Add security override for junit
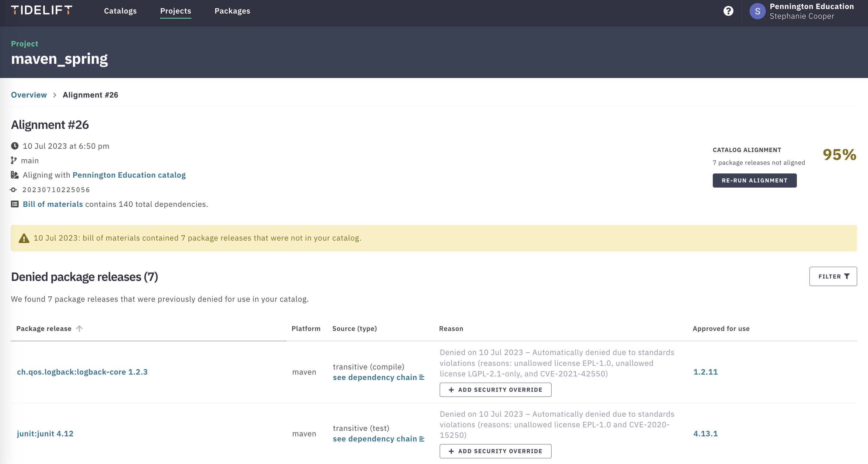The image size is (868, 464). (495, 451)
